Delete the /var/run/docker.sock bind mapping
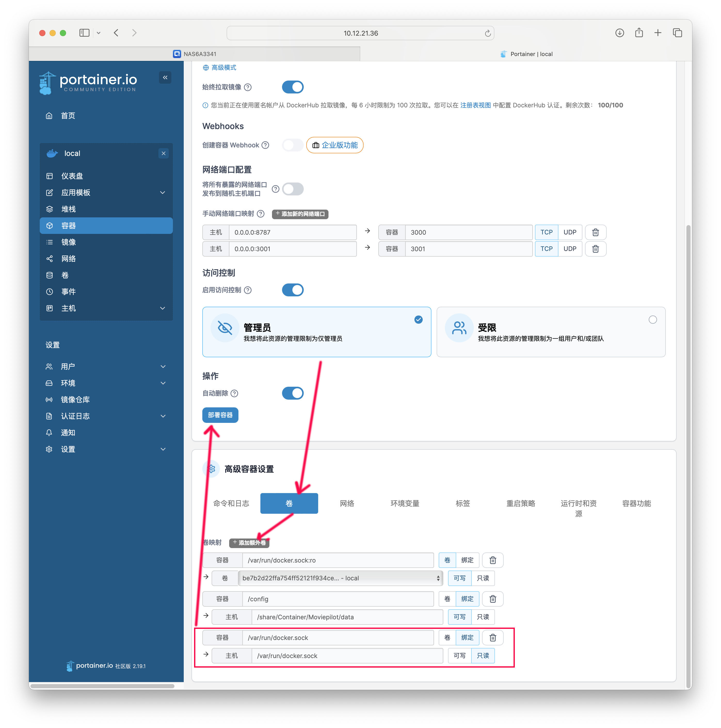Image resolution: width=721 pixels, height=728 pixels. [493, 638]
